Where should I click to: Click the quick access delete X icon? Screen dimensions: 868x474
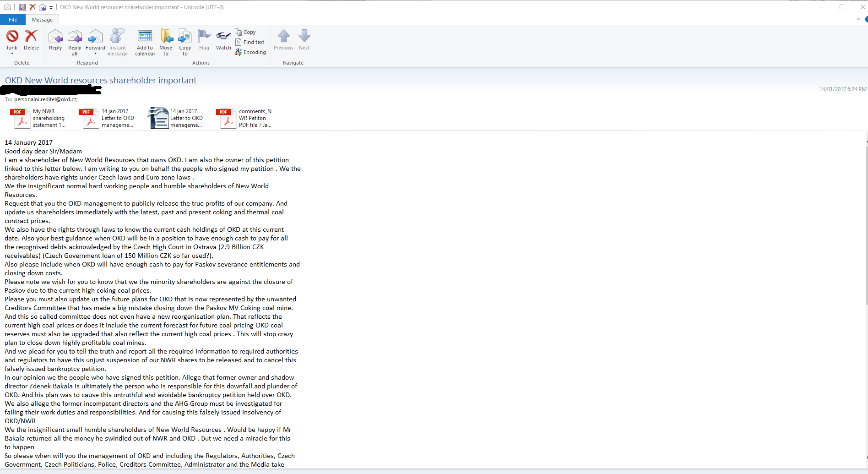[x=33, y=7]
